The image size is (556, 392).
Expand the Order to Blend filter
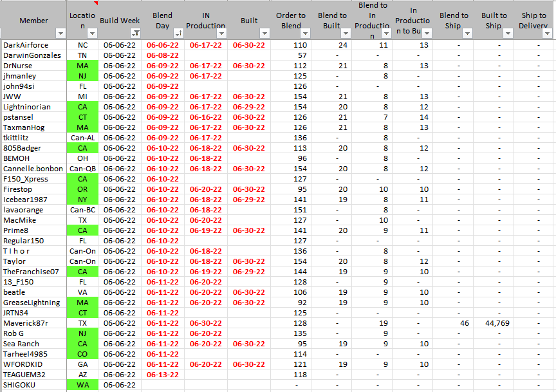click(x=306, y=33)
